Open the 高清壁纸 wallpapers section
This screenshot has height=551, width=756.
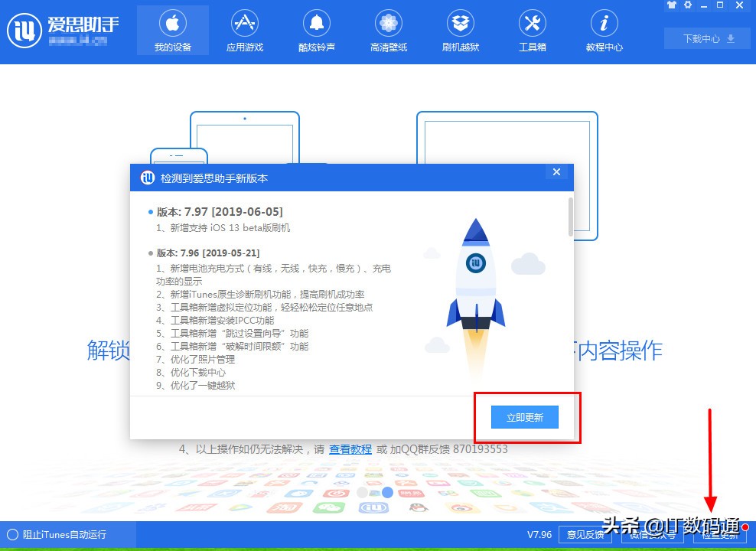[x=388, y=31]
